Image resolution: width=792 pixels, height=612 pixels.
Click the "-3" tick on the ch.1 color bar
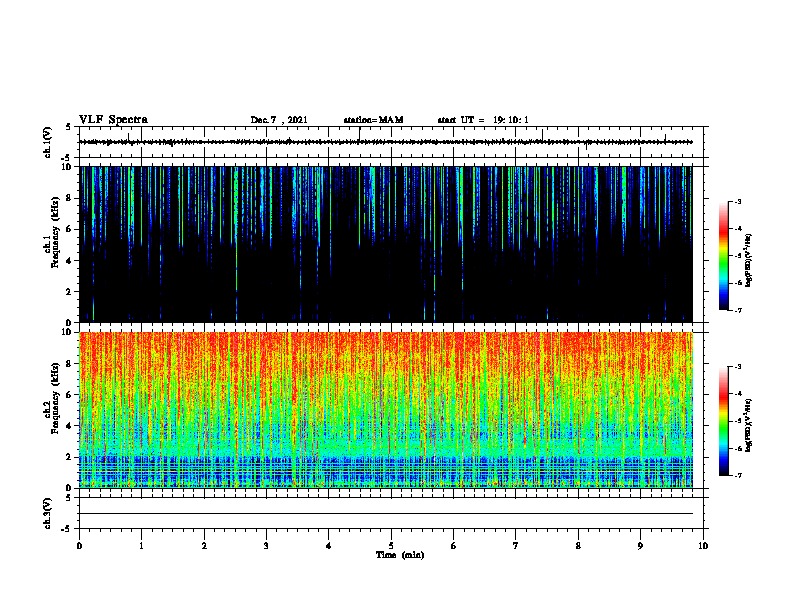(737, 201)
